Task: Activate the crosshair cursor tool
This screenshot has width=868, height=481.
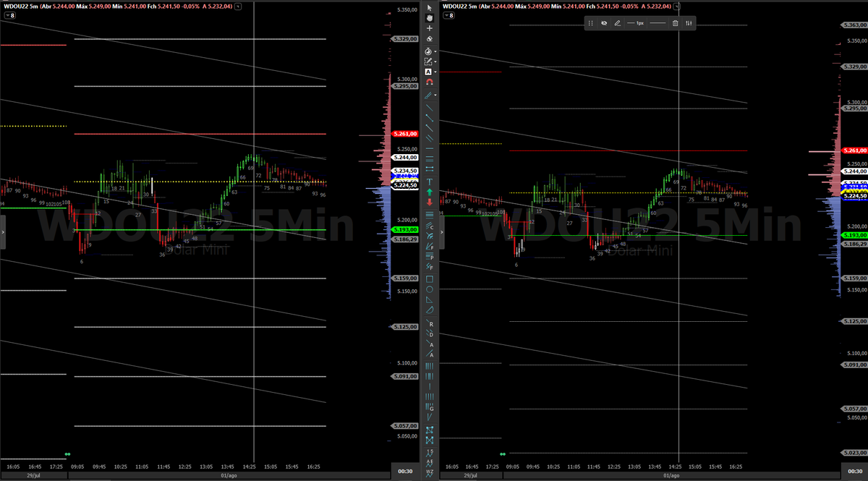Action: pos(429,28)
